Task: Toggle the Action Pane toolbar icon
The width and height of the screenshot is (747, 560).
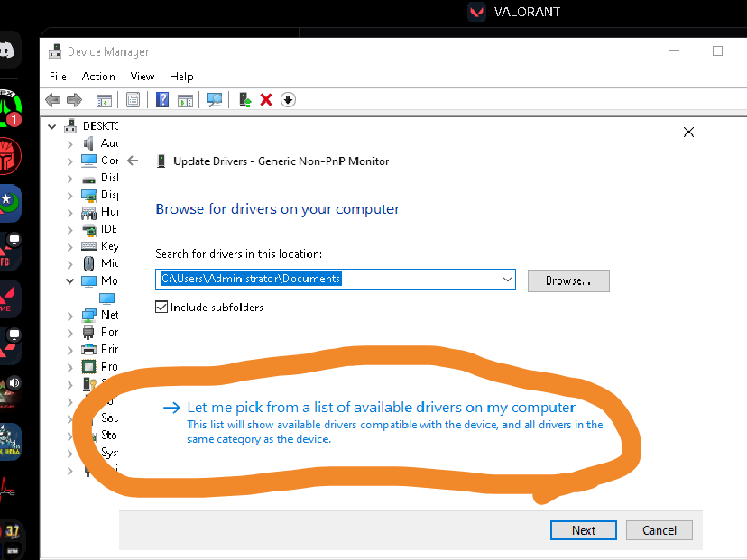Action: pyautogui.click(x=185, y=100)
